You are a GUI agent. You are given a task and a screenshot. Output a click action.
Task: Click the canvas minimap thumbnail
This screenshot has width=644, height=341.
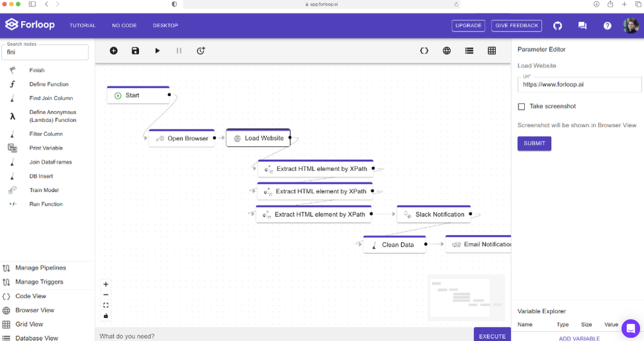pos(466,298)
